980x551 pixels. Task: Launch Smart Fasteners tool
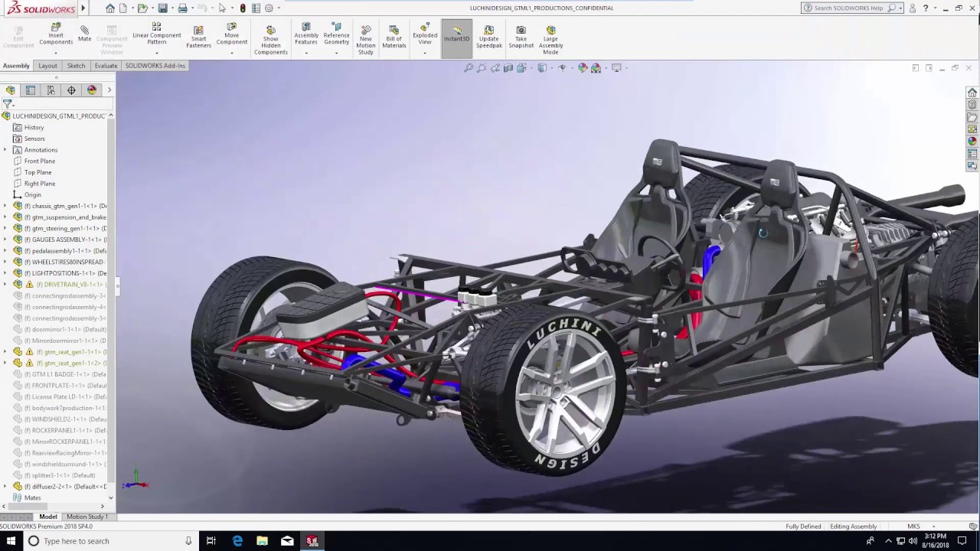tap(198, 37)
